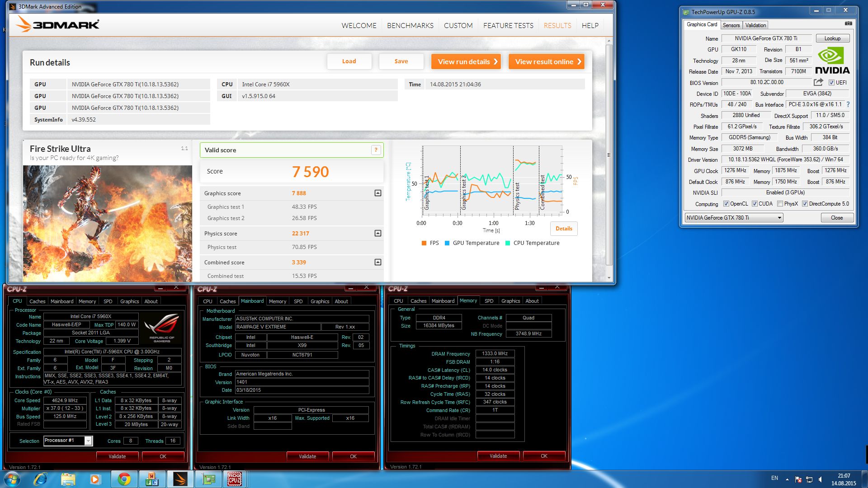Screen dimensions: 868x488
Task: Switch to the Sensors tab in GPU-Z
Action: point(731,25)
